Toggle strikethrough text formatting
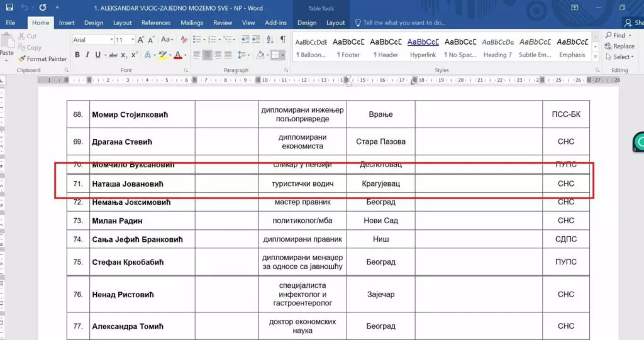Image resolution: width=644 pixels, height=340 pixels. [113, 55]
